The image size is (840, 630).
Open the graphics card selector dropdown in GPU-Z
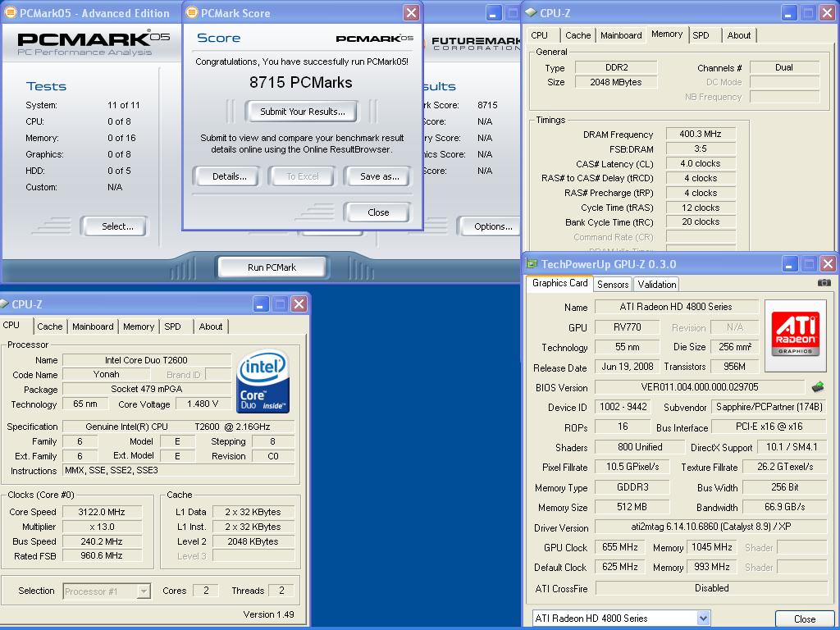[x=703, y=619]
